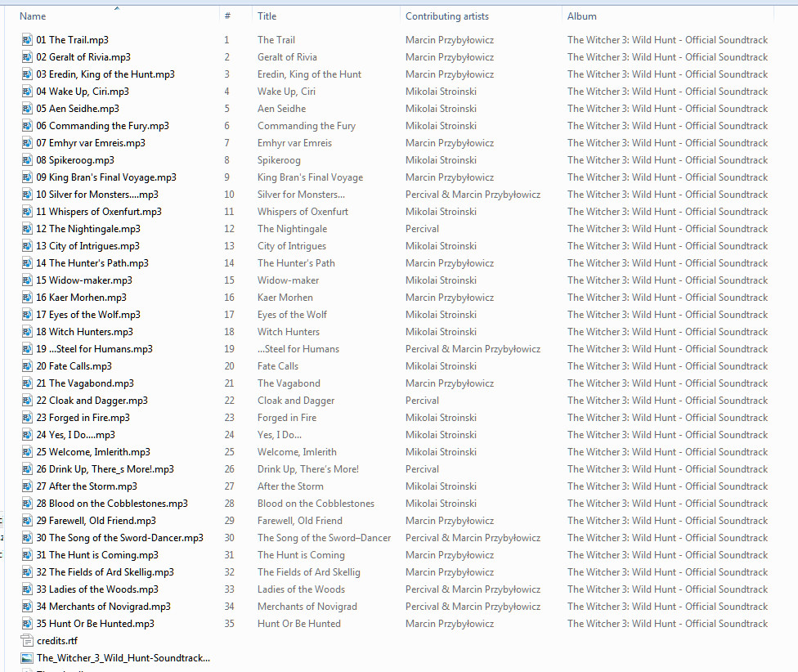Select the file 23 Forged in Fire.mp3
The image size is (798, 672).
83,418
